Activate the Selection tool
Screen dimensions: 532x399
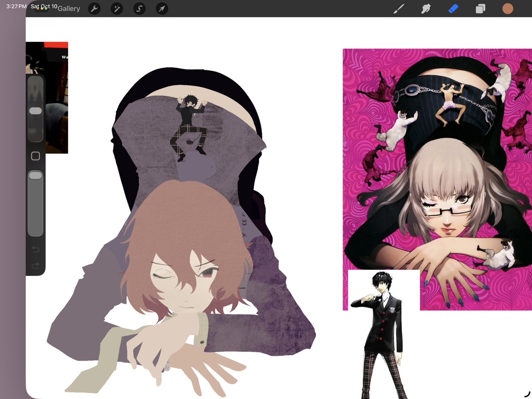pos(139,9)
